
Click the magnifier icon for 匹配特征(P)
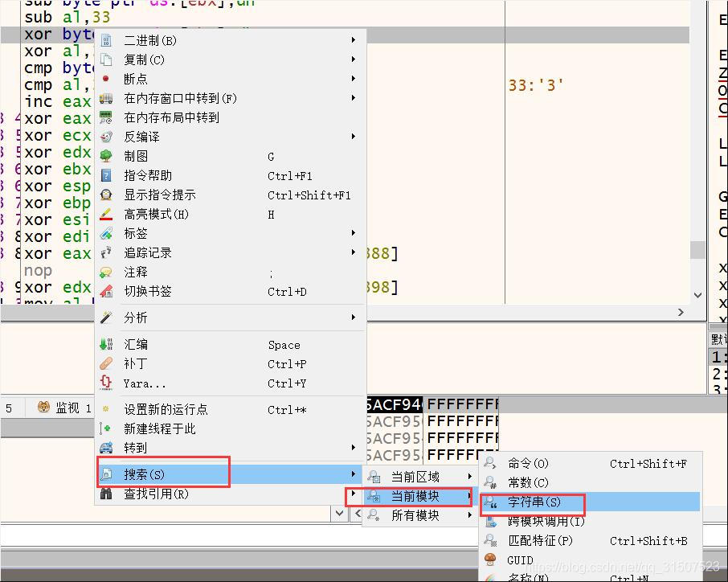(491, 540)
